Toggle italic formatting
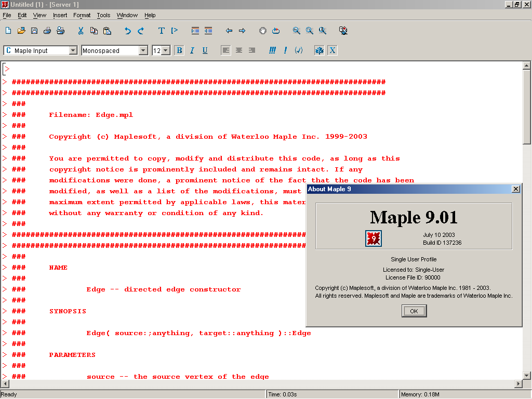Screen dimensions: 532x399 click(192, 50)
